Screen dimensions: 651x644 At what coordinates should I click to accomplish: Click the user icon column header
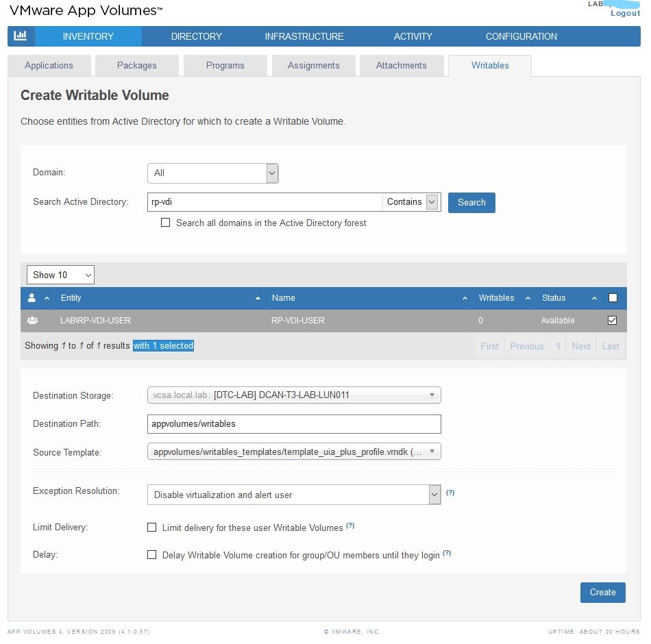click(32, 298)
